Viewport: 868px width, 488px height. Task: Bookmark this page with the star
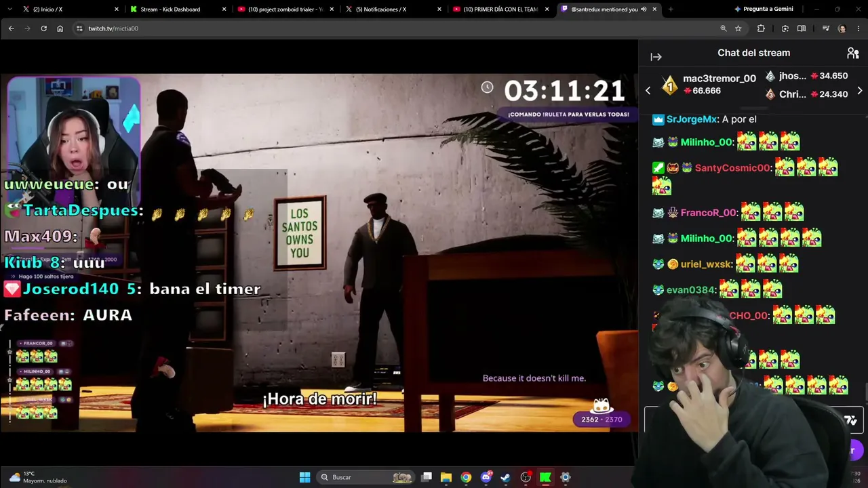[x=738, y=28]
